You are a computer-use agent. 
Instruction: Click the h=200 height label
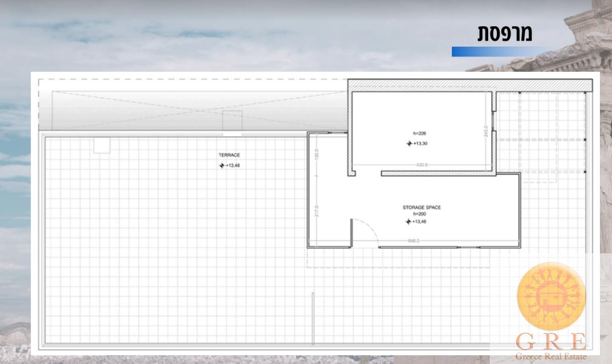coord(420,214)
